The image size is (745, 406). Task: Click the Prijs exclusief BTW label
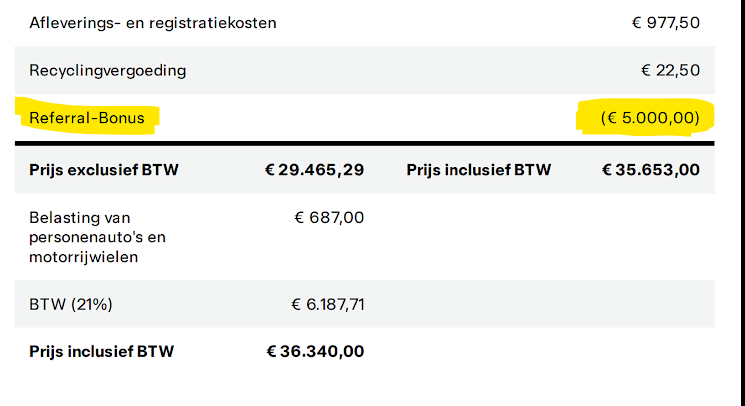coord(104,170)
